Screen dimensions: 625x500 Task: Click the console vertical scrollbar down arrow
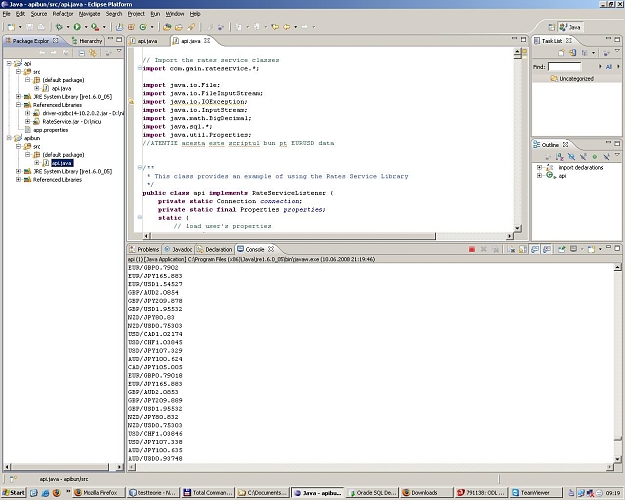617,459
